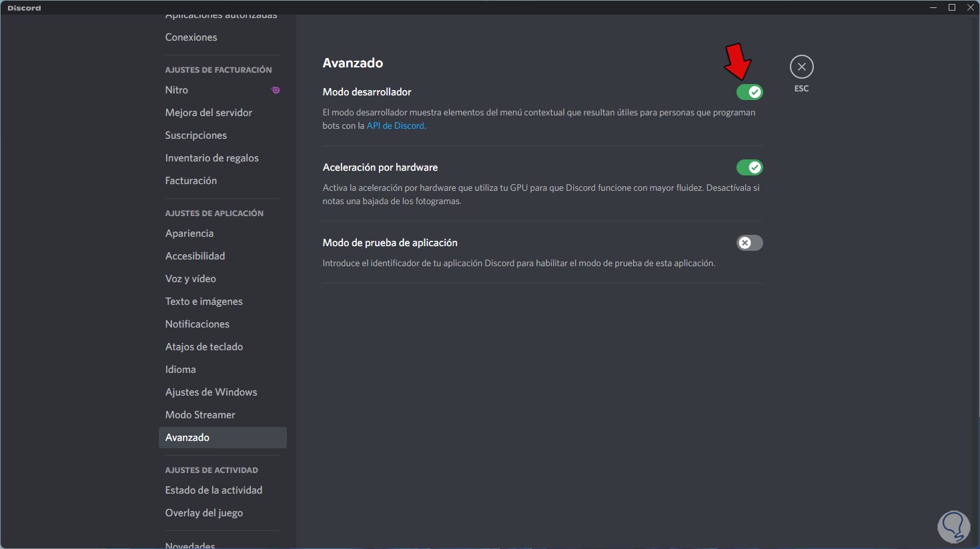The image size is (980, 549).
Task: Switch to the Idioma settings
Action: (181, 370)
